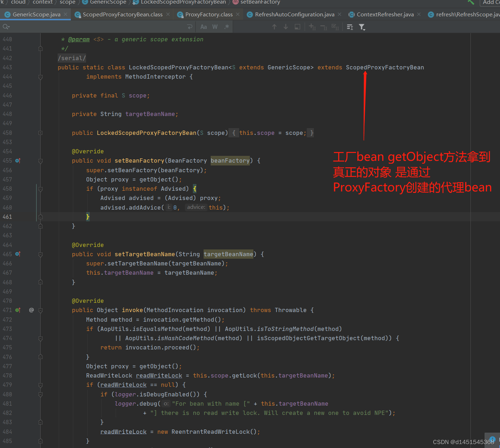Click the MethodInterceptor interface name
Screen dimensions: 500x448
point(155,77)
